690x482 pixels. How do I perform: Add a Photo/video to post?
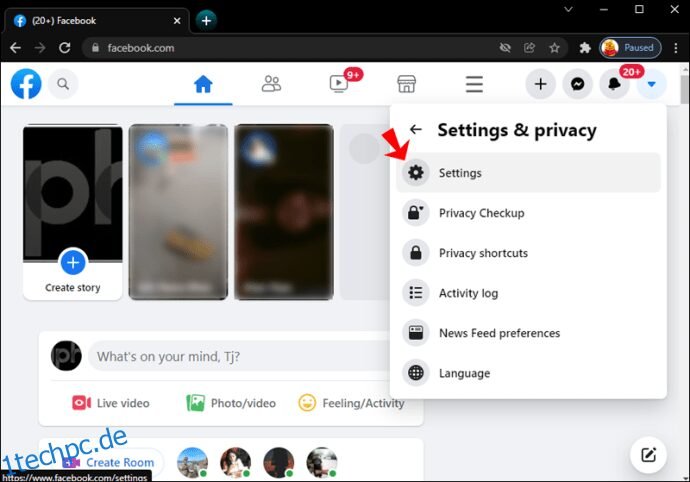pos(231,403)
